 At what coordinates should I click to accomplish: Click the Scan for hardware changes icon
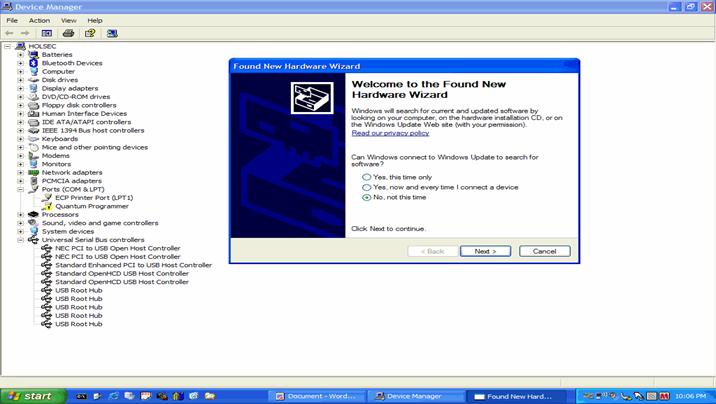(x=112, y=33)
